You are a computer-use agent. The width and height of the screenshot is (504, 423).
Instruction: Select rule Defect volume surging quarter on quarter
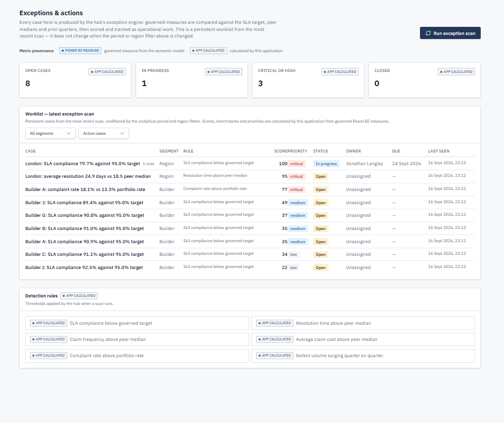pyautogui.click(x=363, y=356)
